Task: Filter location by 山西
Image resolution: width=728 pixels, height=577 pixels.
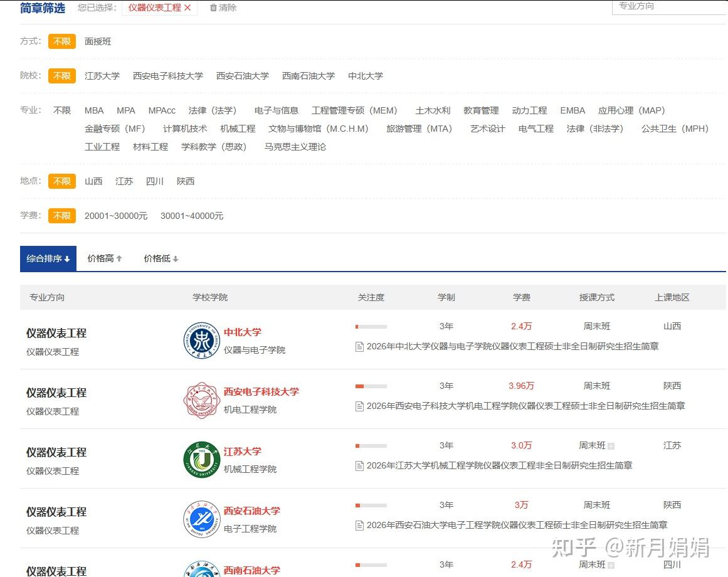Action: (x=93, y=181)
